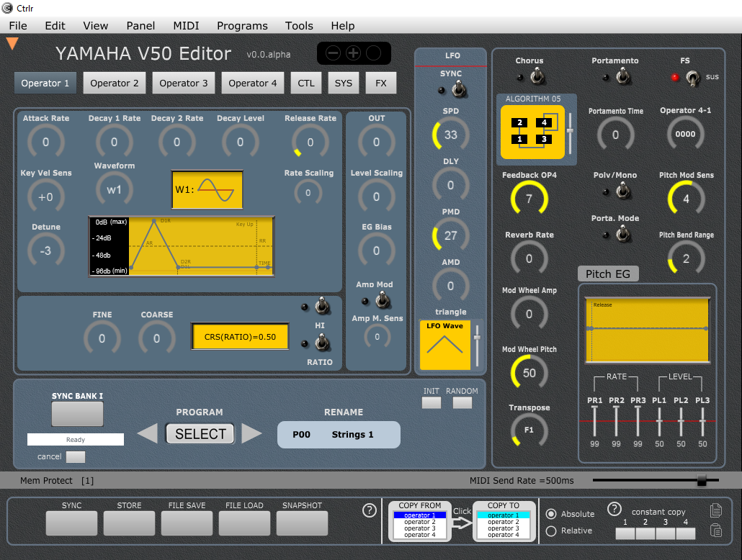Click the zoom out minus icon
The image size is (742, 560).
pyautogui.click(x=333, y=53)
